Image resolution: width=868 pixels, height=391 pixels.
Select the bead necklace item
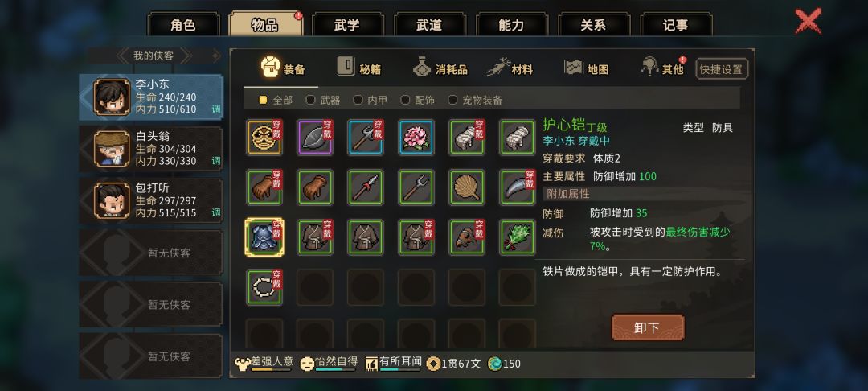click(264, 287)
